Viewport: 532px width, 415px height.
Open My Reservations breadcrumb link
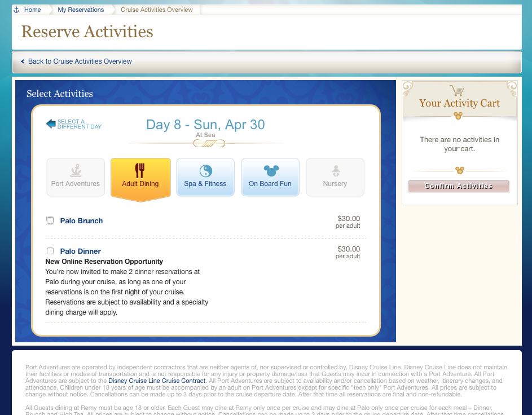pos(81,10)
